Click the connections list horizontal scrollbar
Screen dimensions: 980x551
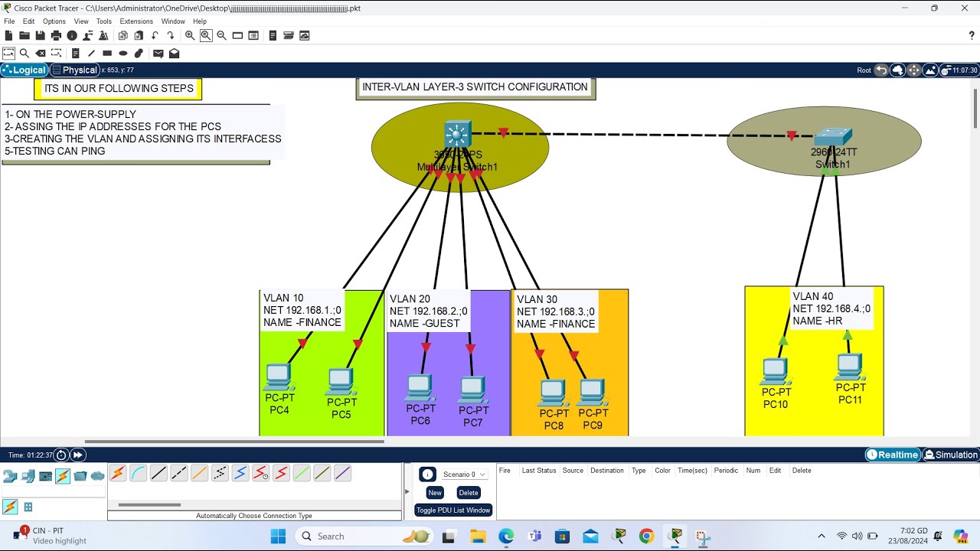149,505
